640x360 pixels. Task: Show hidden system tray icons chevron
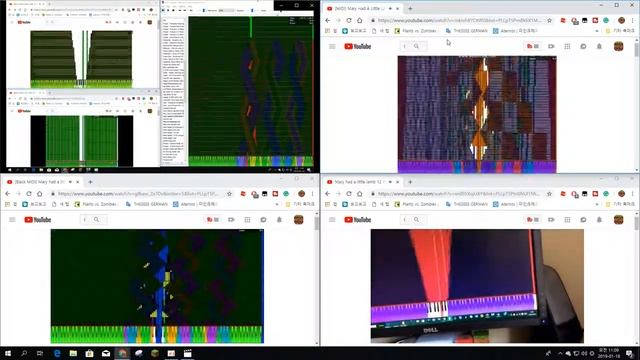[560, 353]
